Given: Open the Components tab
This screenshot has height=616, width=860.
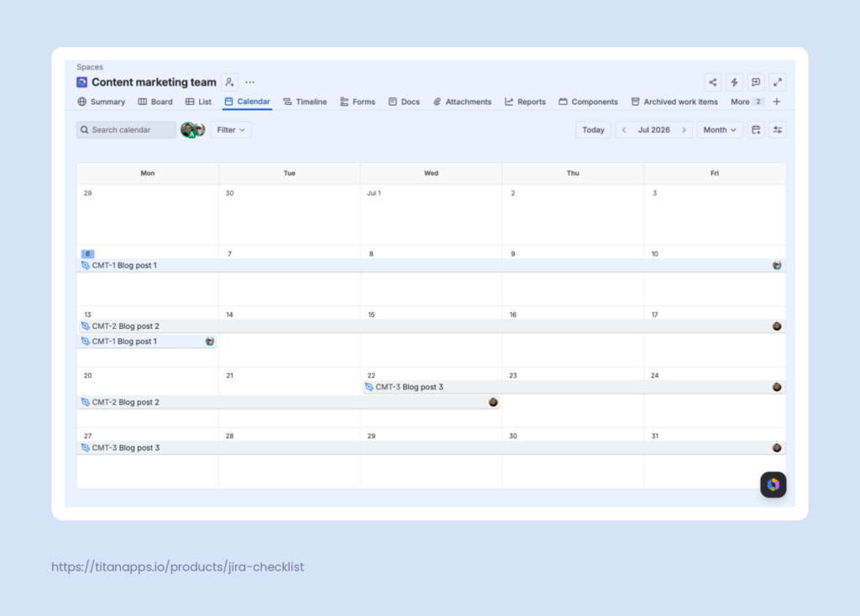Looking at the screenshot, I should [x=589, y=102].
